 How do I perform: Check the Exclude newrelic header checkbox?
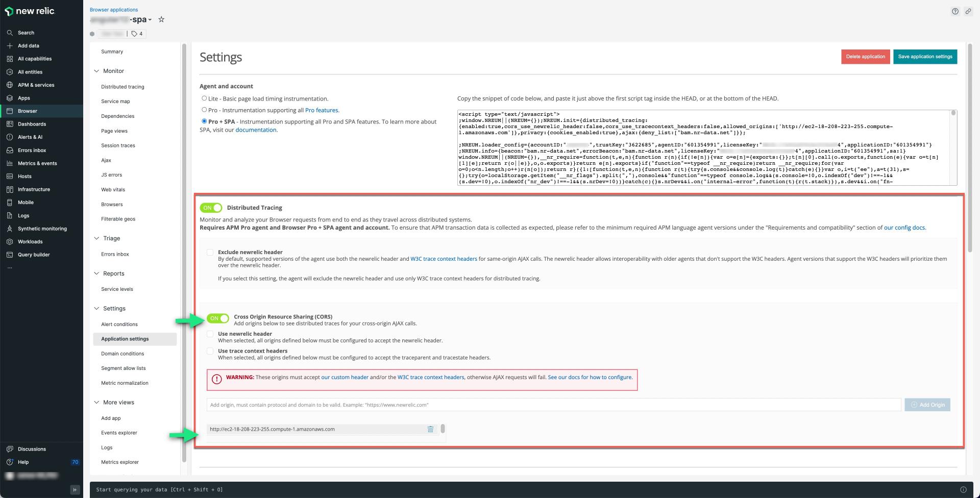click(x=210, y=252)
